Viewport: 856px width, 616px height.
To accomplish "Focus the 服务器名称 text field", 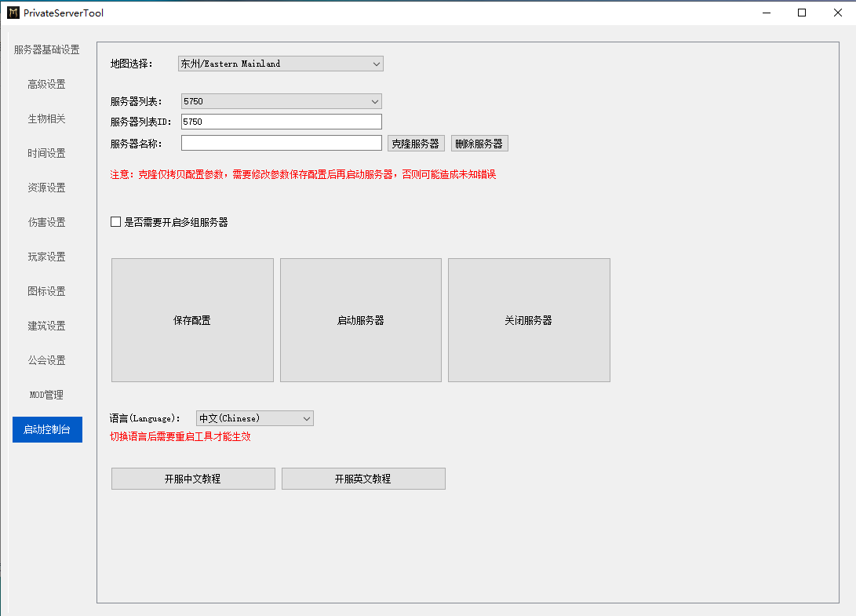I will [281, 143].
